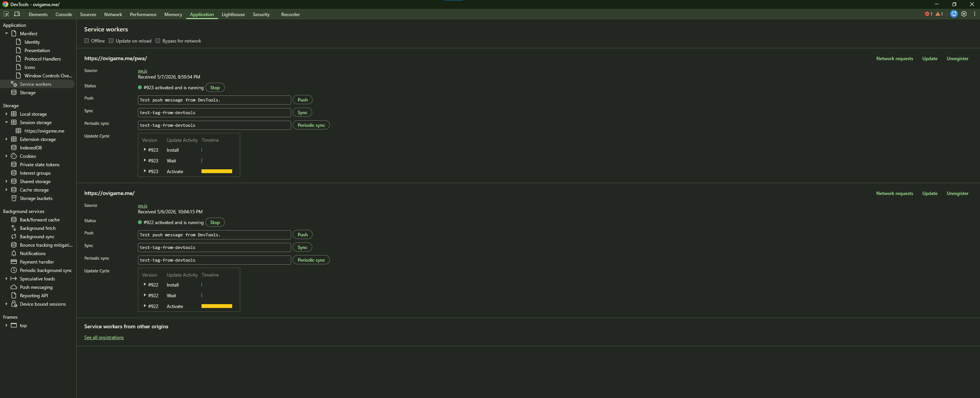
Task: Stop service worker #922
Action: click(x=215, y=223)
